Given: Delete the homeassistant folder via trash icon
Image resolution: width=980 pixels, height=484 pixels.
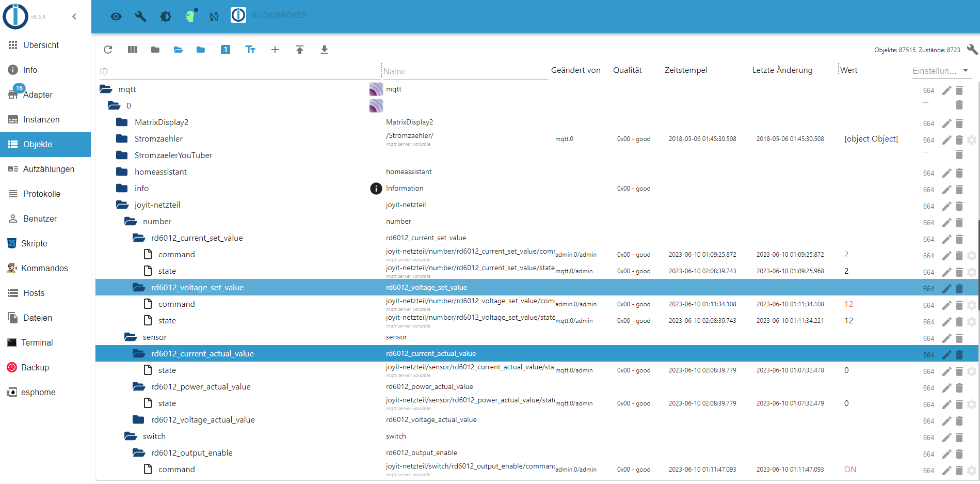Looking at the screenshot, I should tap(959, 173).
